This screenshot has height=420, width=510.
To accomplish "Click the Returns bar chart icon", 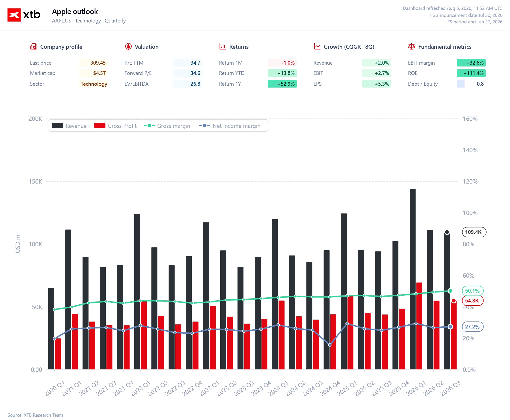I will pyautogui.click(x=222, y=46).
